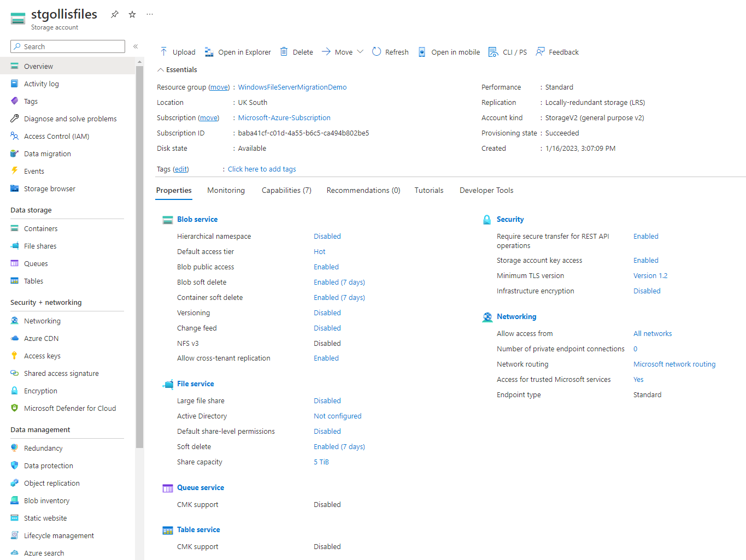Open WindowsFileServerMigrationDemo resource group link
746x560 pixels.
(292, 87)
